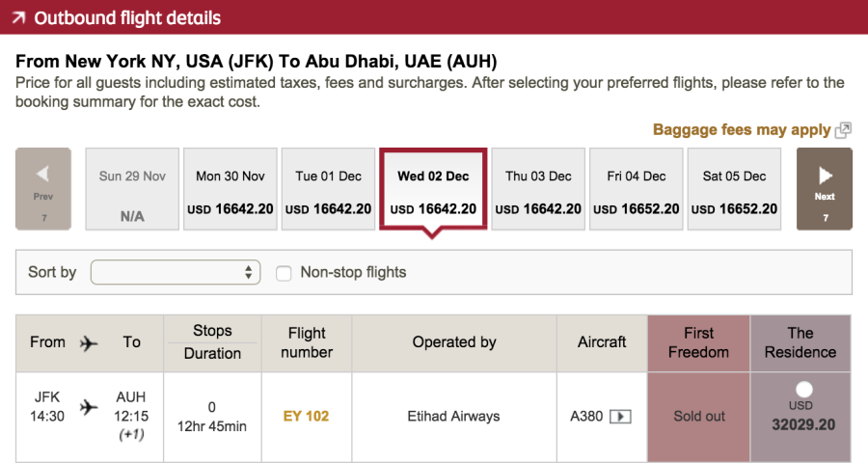Open flight number EY 102 link
This screenshot has width=868, height=463.
[x=306, y=417]
